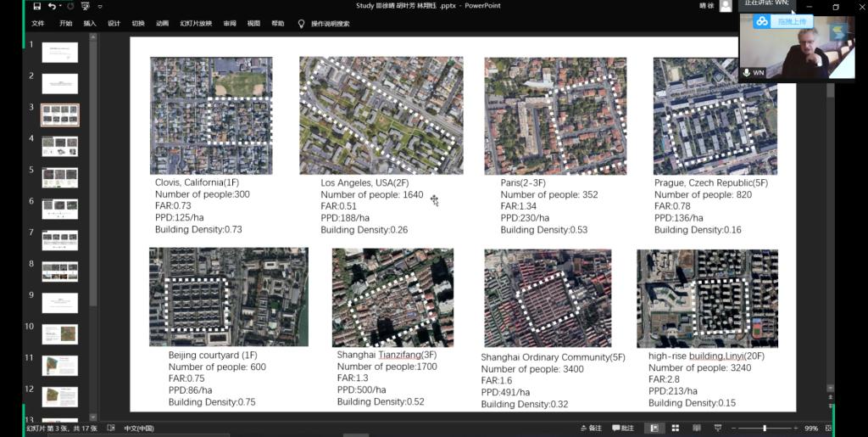Fit slide to current window icon
Screen dimensions: 868x437
coord(828,428)
